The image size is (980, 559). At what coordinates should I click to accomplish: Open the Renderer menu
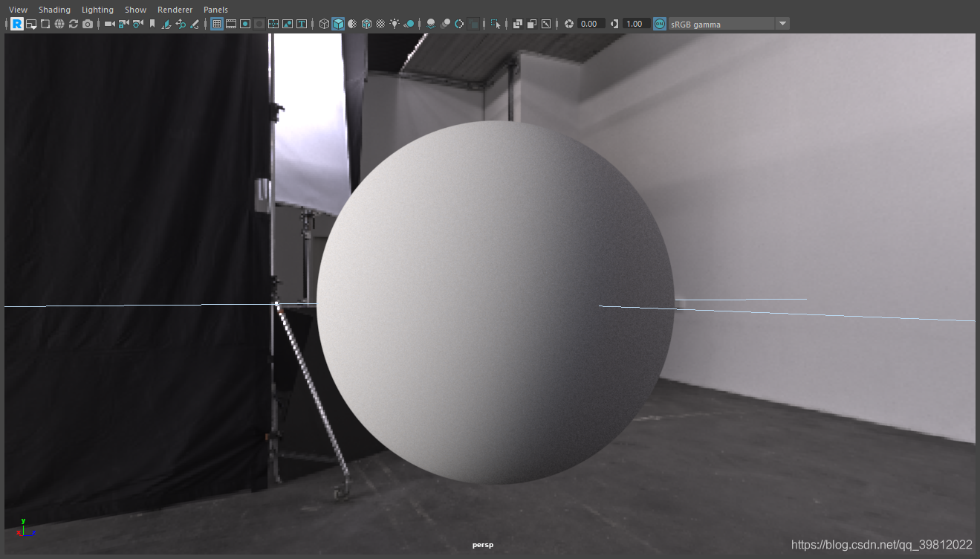click(175, 10)
